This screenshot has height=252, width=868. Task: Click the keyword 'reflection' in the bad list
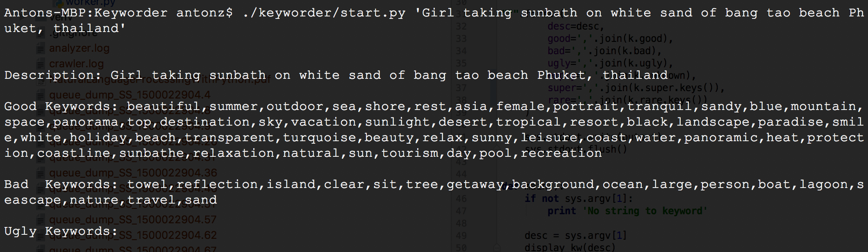(217, 185)
